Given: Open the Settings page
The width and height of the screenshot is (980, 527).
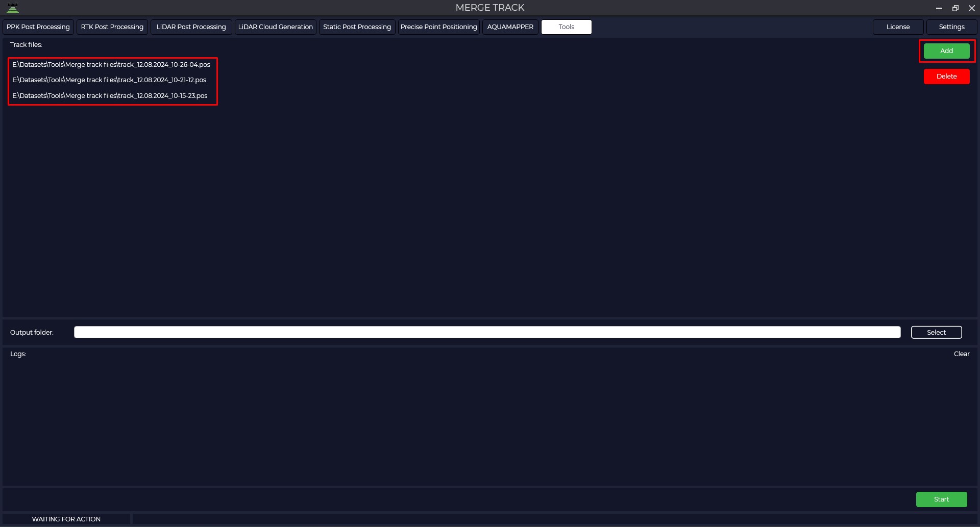Looking at the screenshot, I should click(x=952, y=27).
